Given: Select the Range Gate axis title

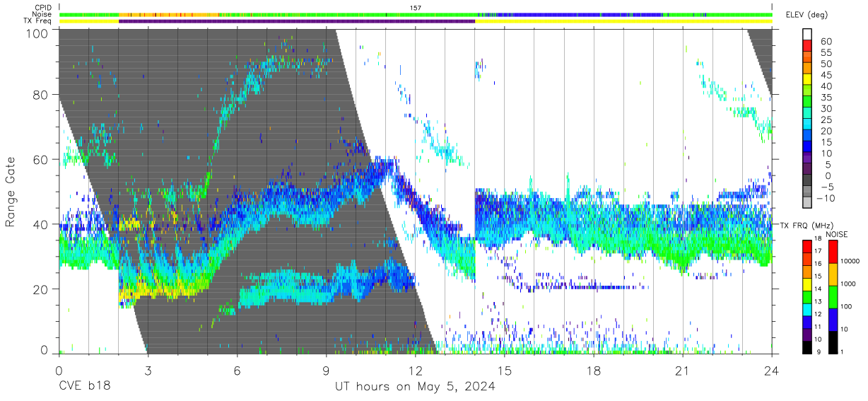Looking at the screenshot, I should tap(11, 191).
